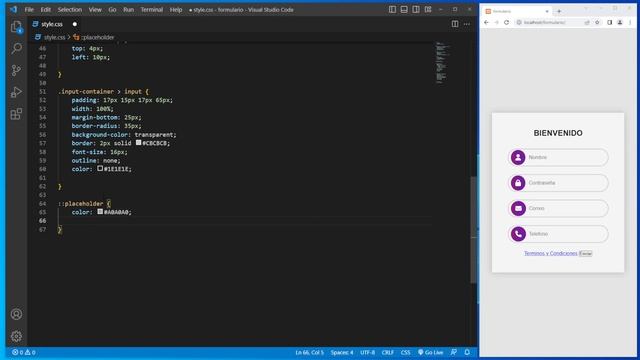Screen dimensions: 640x360
Task: Open the Explorer view in activity bar
Action: pos(16,27)
